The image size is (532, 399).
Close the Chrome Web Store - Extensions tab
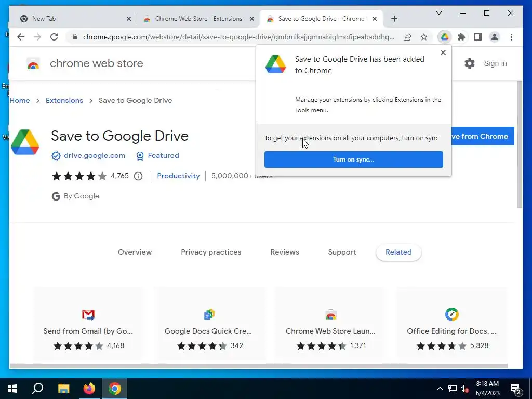(252, 19)
